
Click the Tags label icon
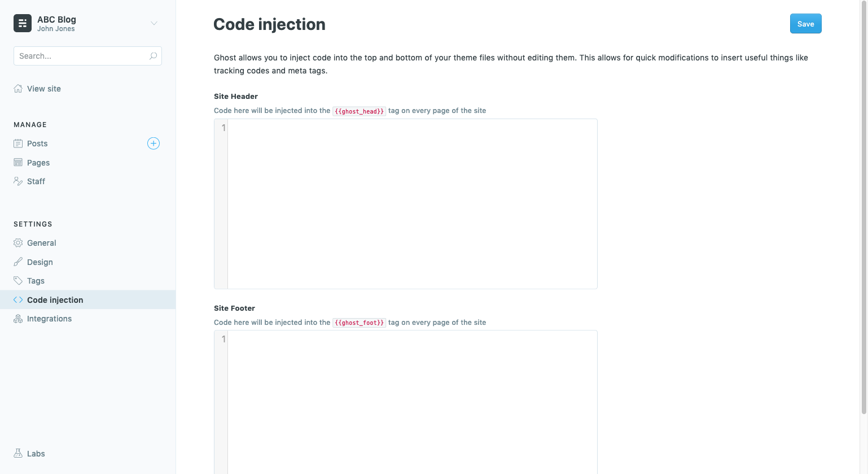point(18,281)
